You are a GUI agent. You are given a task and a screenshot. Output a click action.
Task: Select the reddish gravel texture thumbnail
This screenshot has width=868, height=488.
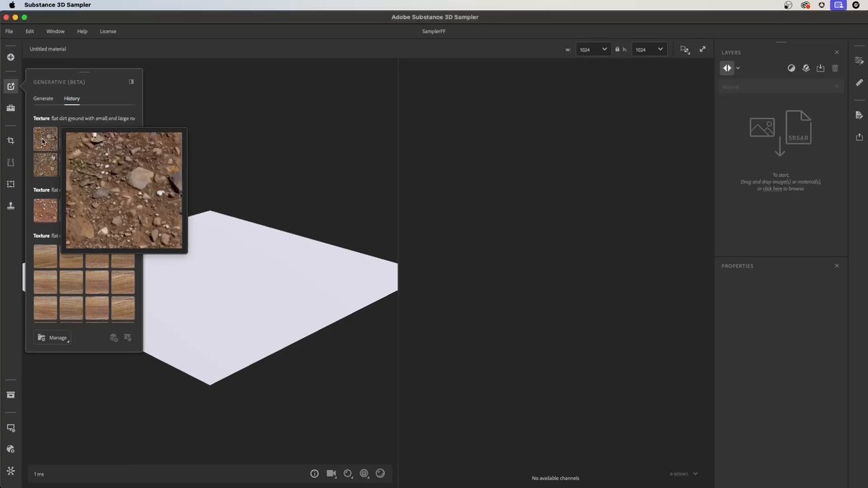click(x=46, y=210)
